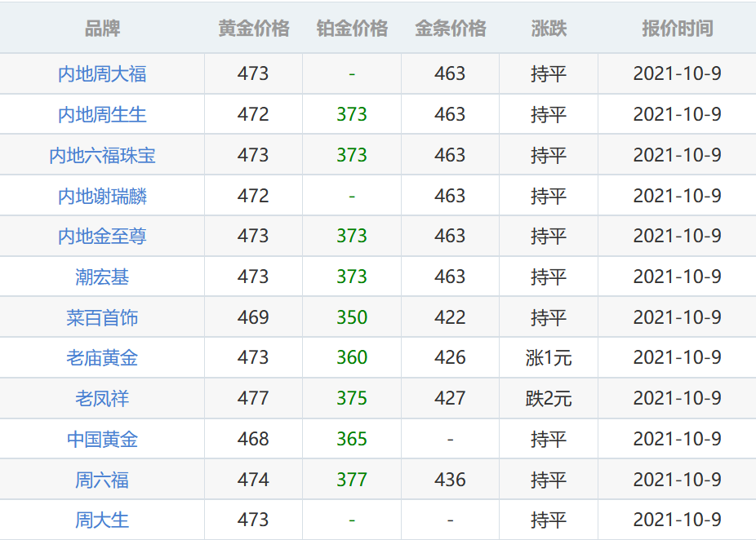Click 持平 in the 周大生 row

click(x=549, y=520)
